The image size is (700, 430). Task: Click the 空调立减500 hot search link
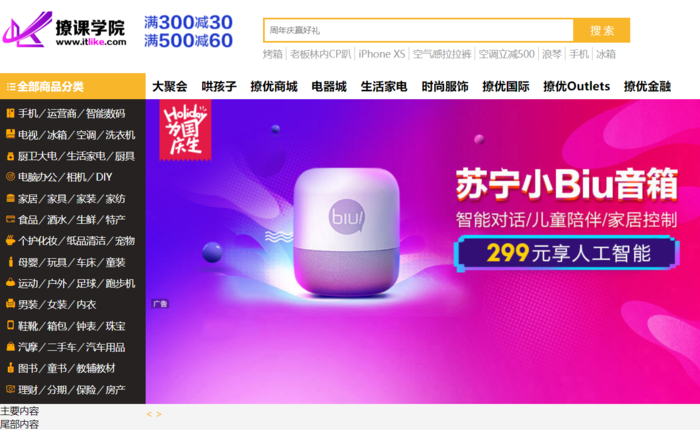pos(506,54)
